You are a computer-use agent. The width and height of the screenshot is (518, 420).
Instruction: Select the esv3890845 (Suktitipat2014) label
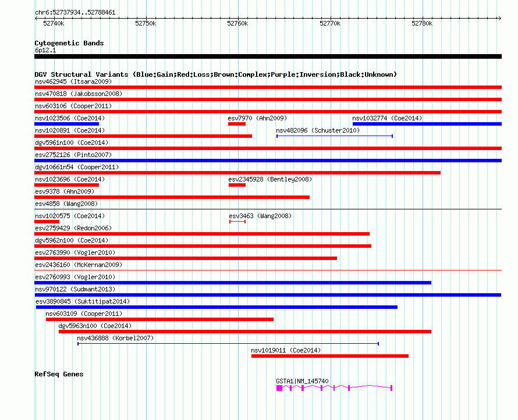83,301
